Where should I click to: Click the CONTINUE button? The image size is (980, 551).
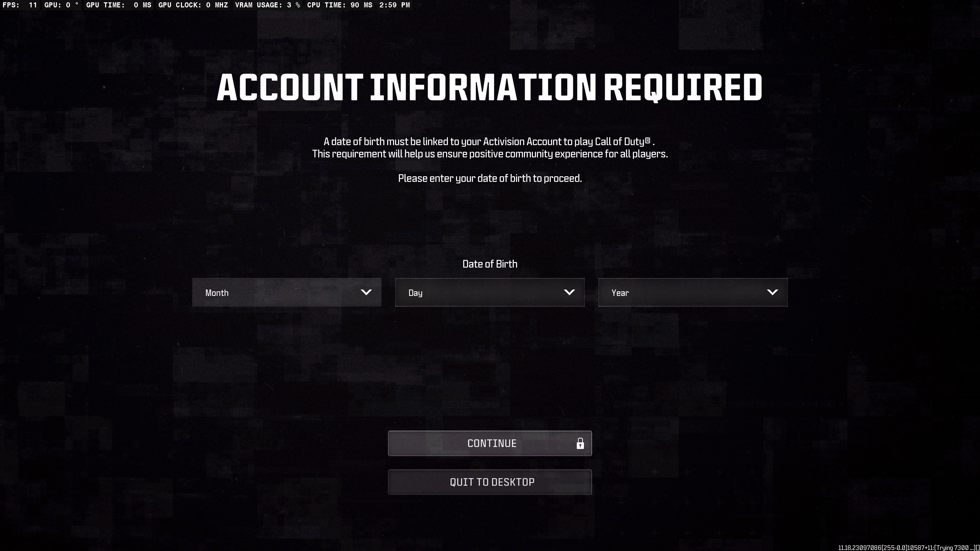(490, 443)
